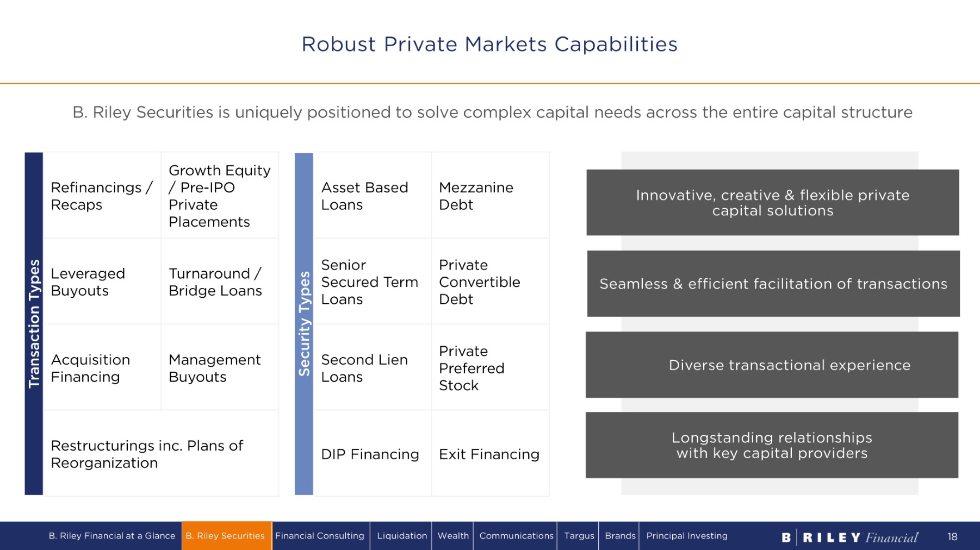Select the B. Riley Securities tab
Viewport: 980px width, 550px height.
(225, 536)
